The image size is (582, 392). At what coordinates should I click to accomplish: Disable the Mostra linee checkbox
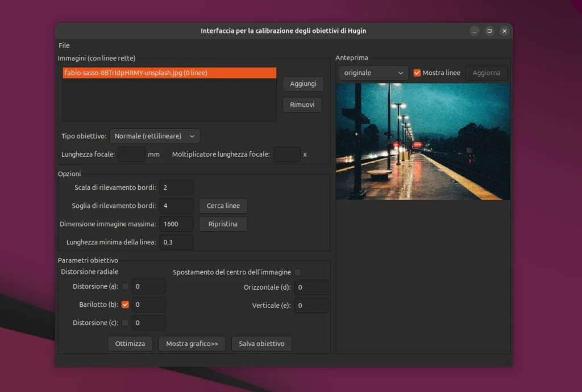418,73
